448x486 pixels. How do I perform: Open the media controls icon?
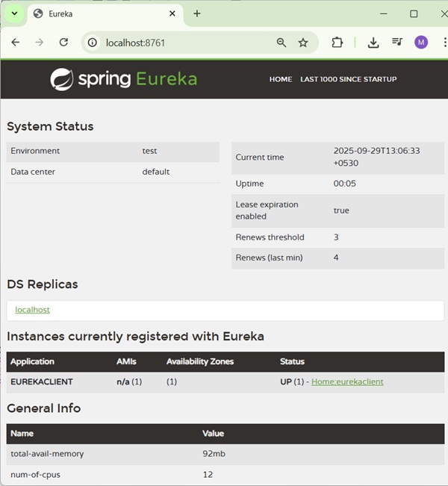tap(397, 43)
